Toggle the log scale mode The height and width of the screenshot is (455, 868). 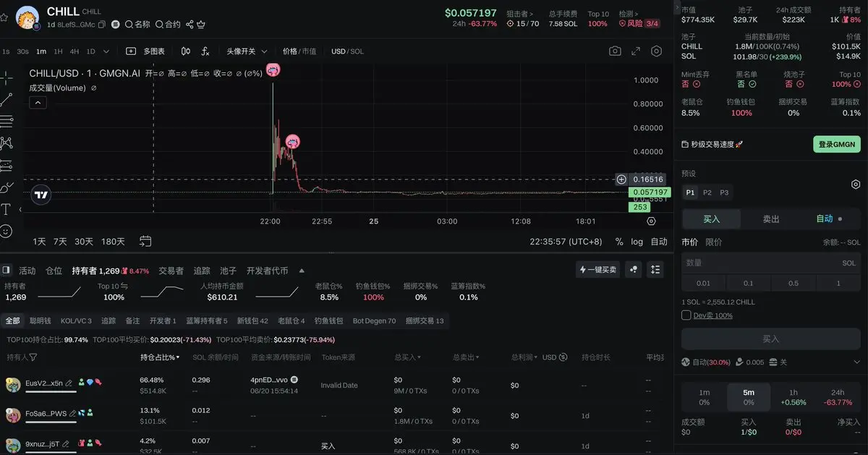pyautogui.click(x=637, y=242)
